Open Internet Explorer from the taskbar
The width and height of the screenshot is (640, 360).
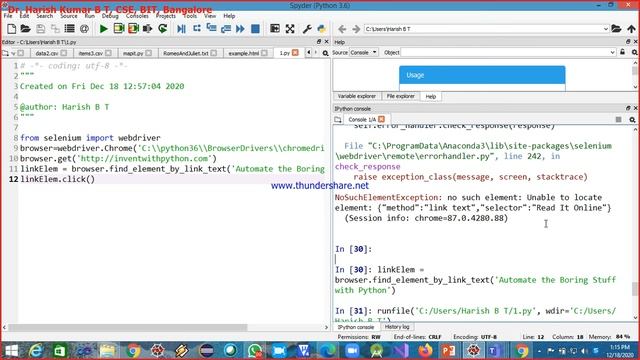36,351
